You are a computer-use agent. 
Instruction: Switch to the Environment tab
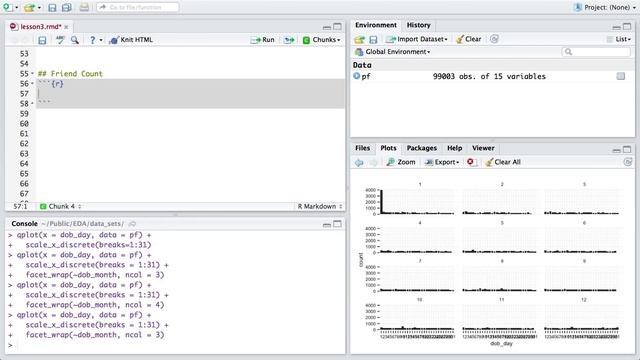coord(376,25)
